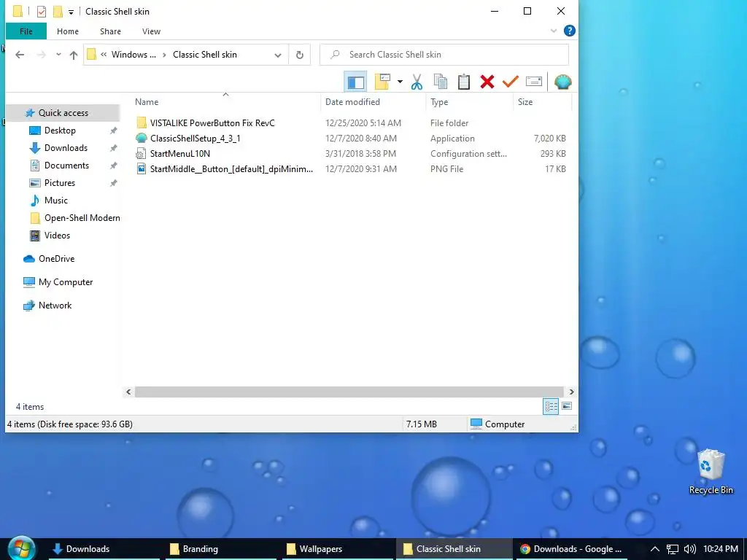Viewport: 747px width, 560px height.
Task: Click the Search Classic Shell skin box
Action: 444,55
